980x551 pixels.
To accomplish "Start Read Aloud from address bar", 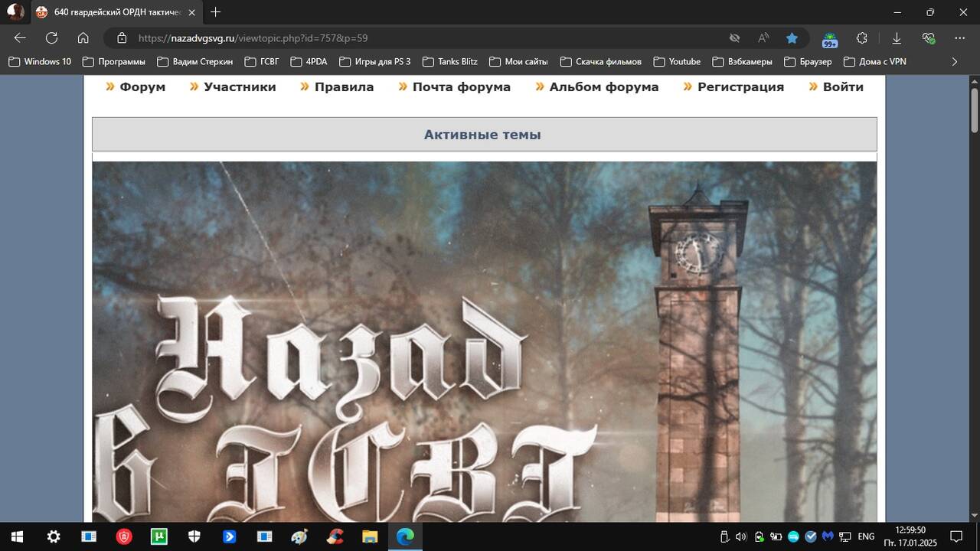I will tap(763, 38).
